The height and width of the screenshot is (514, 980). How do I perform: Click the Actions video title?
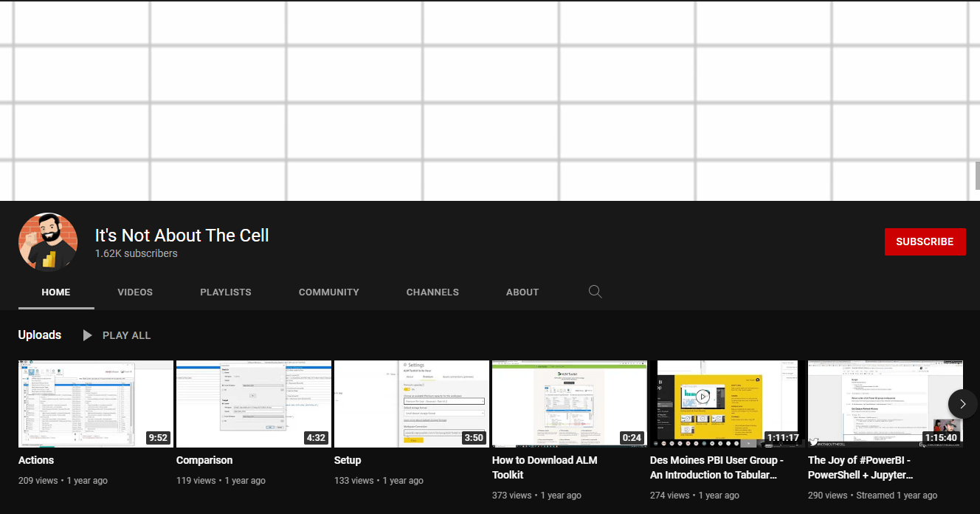36,460
